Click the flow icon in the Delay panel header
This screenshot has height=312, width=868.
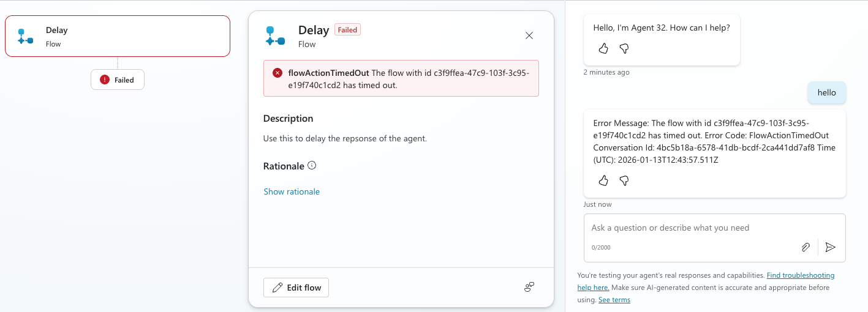coord(275,36)
